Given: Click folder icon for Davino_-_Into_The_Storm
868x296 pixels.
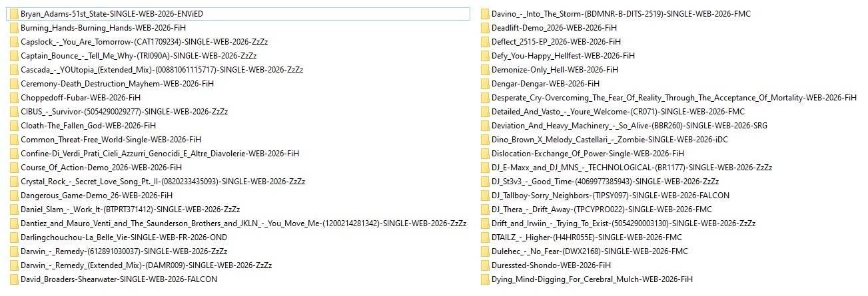Looking at the screenshot, I should pyautogui.click(x=484, y=13).
